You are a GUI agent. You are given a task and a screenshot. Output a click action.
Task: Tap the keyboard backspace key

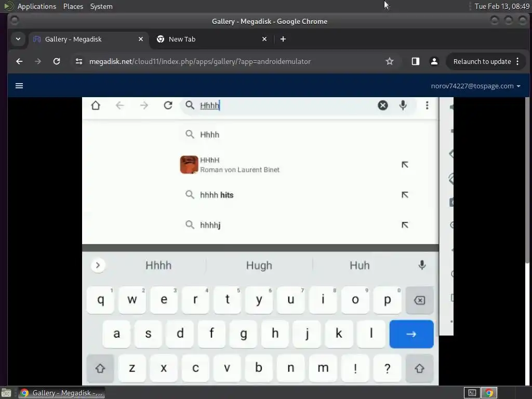click(x=419, y=300)
